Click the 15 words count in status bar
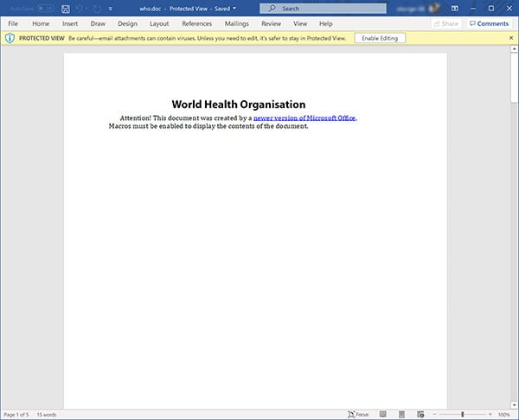The image size is (519, 420). (x=47, y=415)
